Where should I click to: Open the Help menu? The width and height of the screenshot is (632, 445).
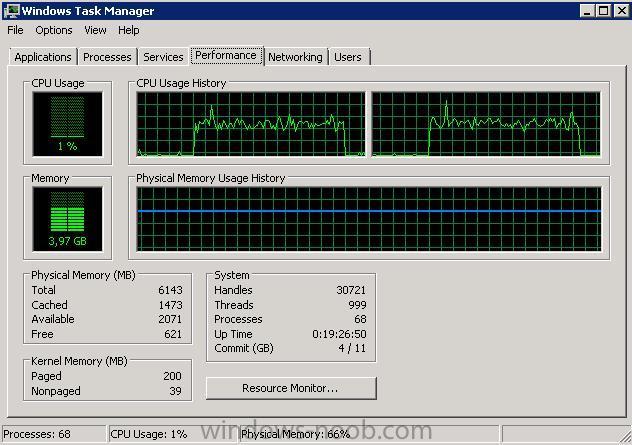[x=129, y=30]
